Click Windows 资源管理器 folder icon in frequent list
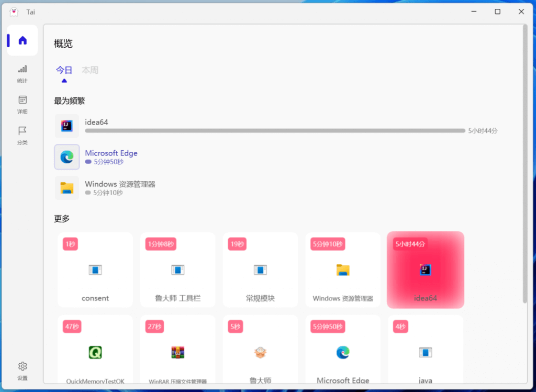Viewport: 536px width, 392px height. tap(67, 188)
